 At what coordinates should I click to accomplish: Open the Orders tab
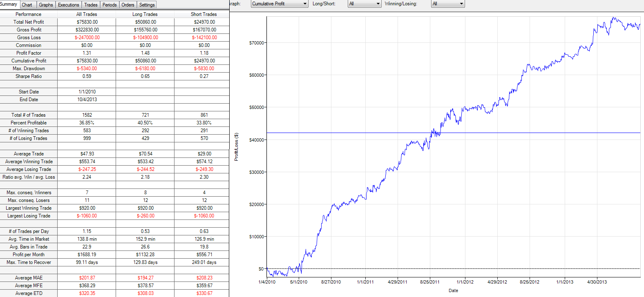(x=128, y=5)
